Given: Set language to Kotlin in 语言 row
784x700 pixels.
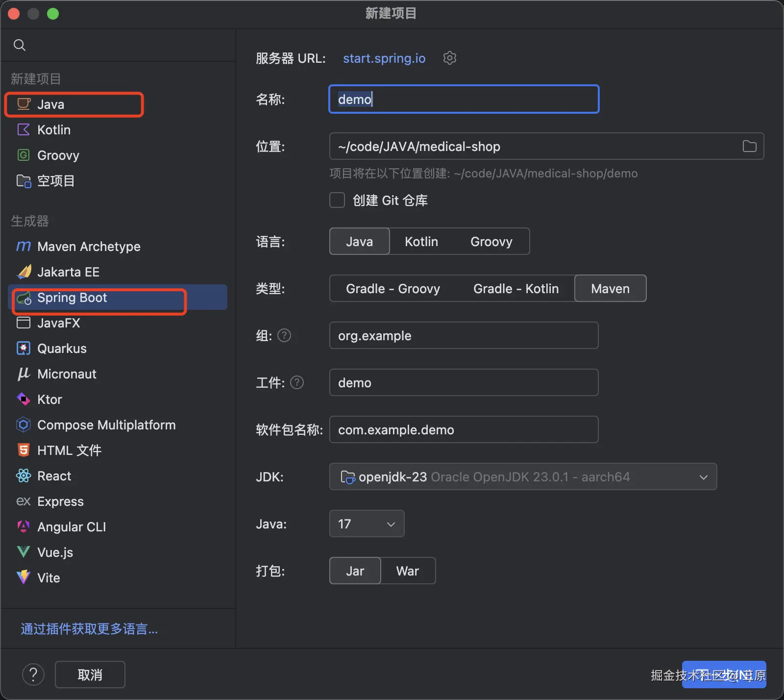Looking at the screenshot, I should click(x=421, y=241).
